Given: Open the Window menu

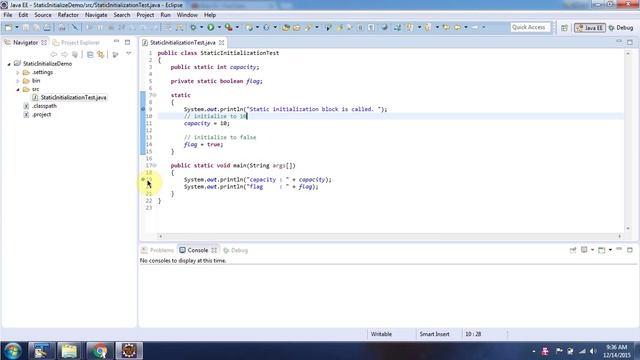Looking at the screenshot, I should tap(187, 15).
